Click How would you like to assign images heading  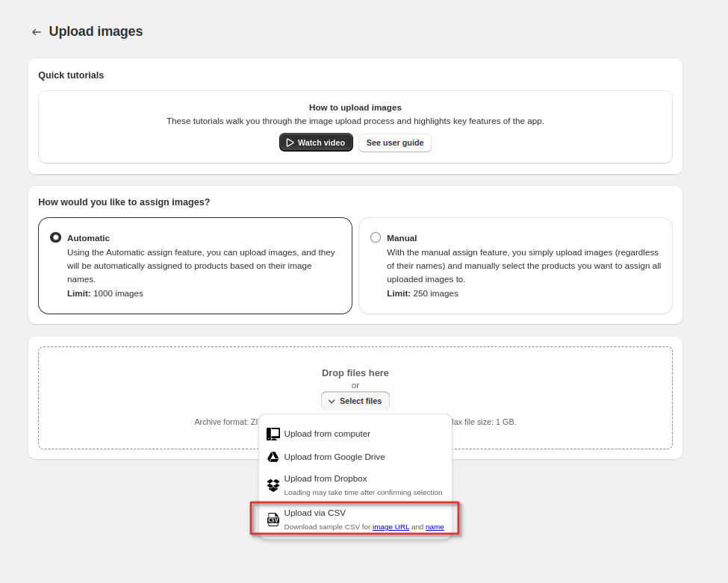tap(124, 202)
